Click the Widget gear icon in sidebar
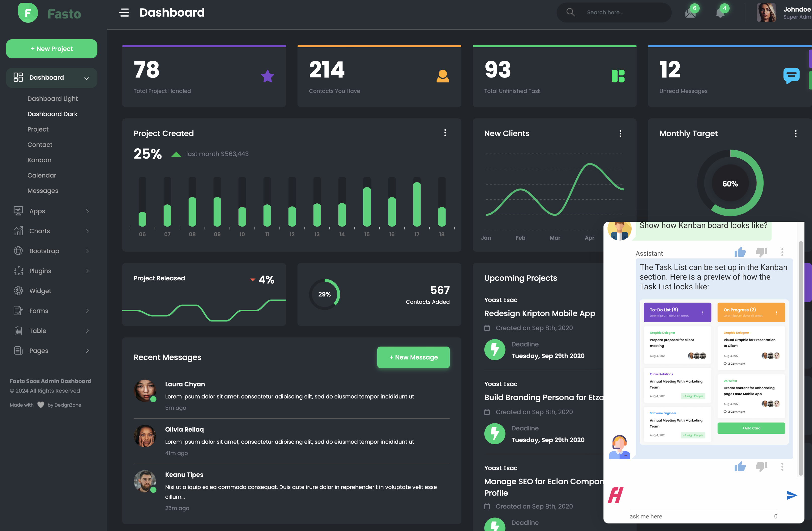The width and height of the screenshot is (812, 531). (x=18, y=291)
